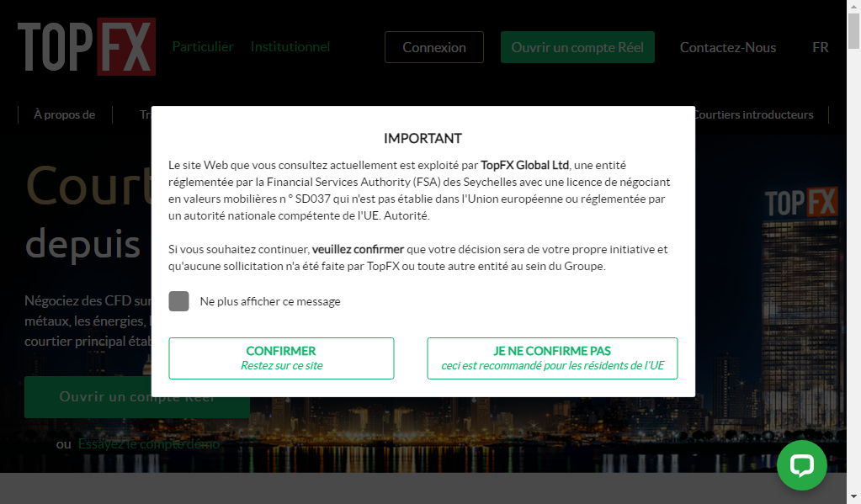Screen dimensions: 861x504
Task: Click the TopFX logo in header
Action: coord(87,46)
